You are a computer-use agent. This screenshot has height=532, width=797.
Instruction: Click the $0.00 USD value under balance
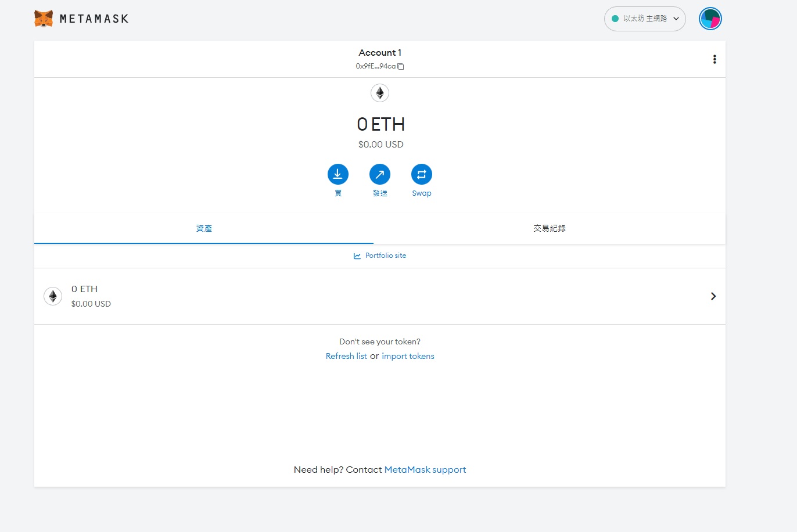coord(380,145)
